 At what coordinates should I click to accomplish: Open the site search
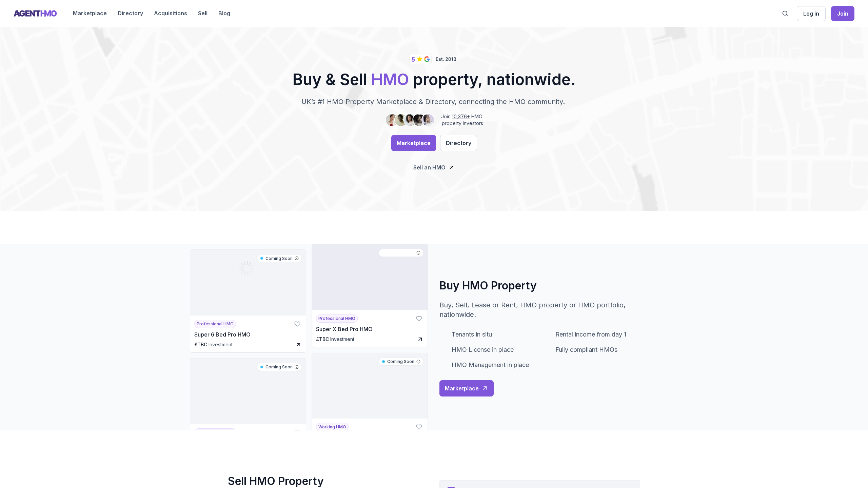pyautogui.click(x=785, y=14)
